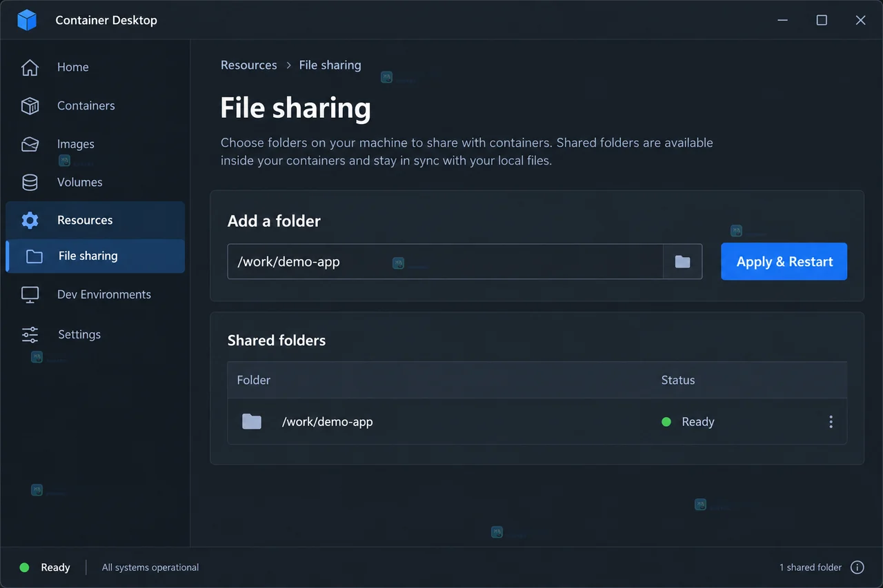Click the Containers box icon
Screen dimensions: 883x588
(x=30, y=105)
